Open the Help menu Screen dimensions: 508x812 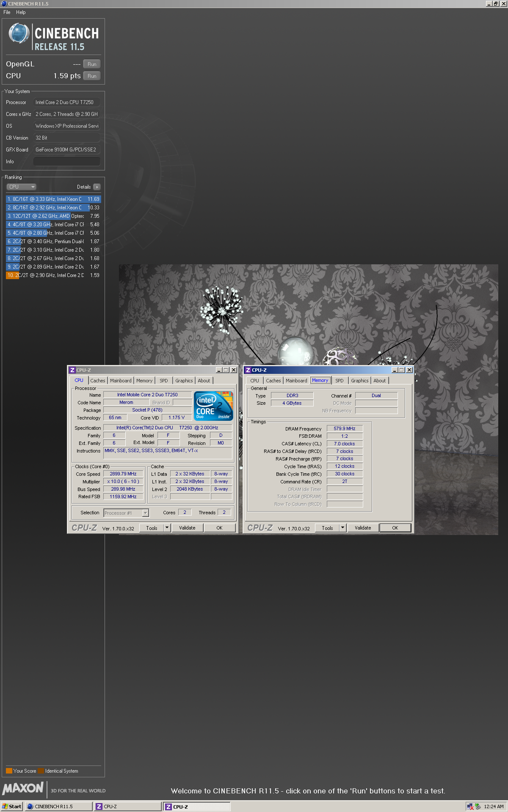(21, 12)
